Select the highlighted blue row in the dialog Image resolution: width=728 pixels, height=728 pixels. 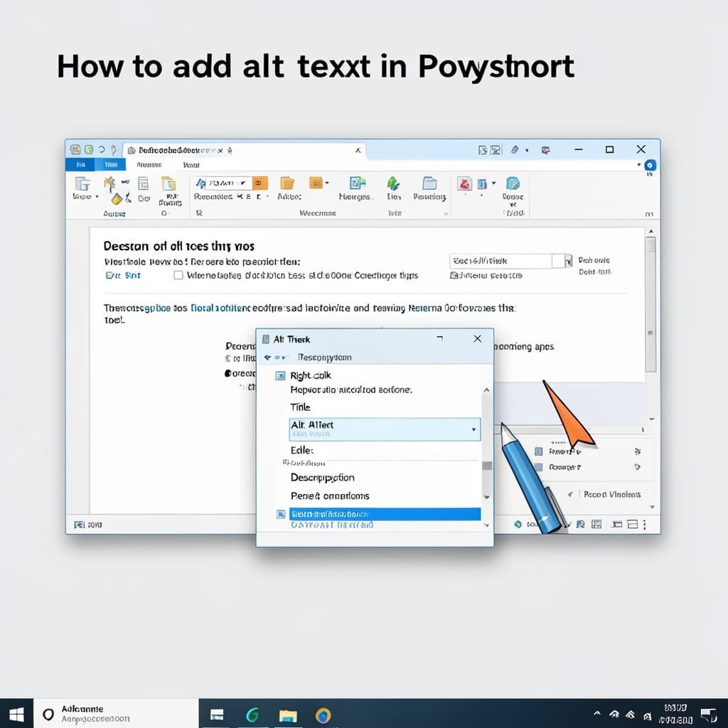(x=385, y=514)
